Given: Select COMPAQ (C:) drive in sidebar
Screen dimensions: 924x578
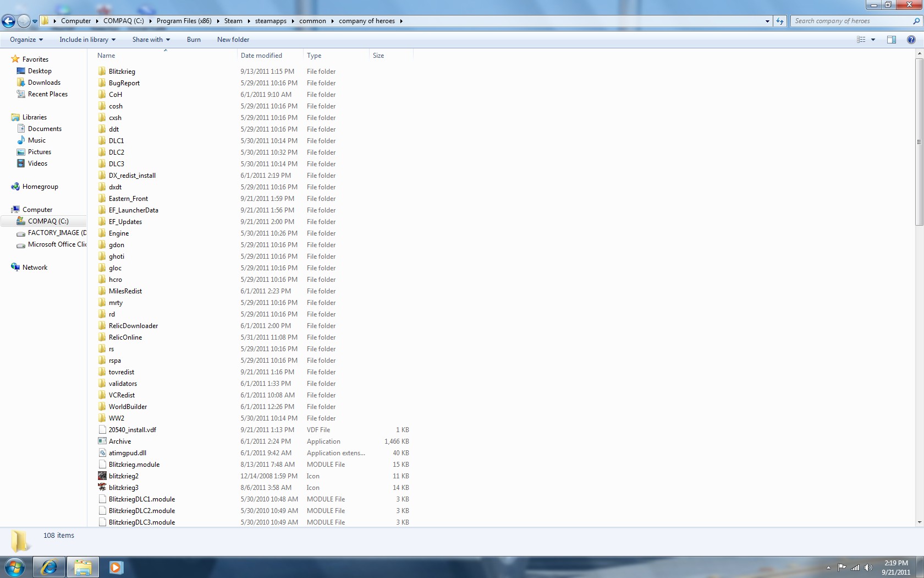Looking at the screenshot, I should tap(48, 221).
